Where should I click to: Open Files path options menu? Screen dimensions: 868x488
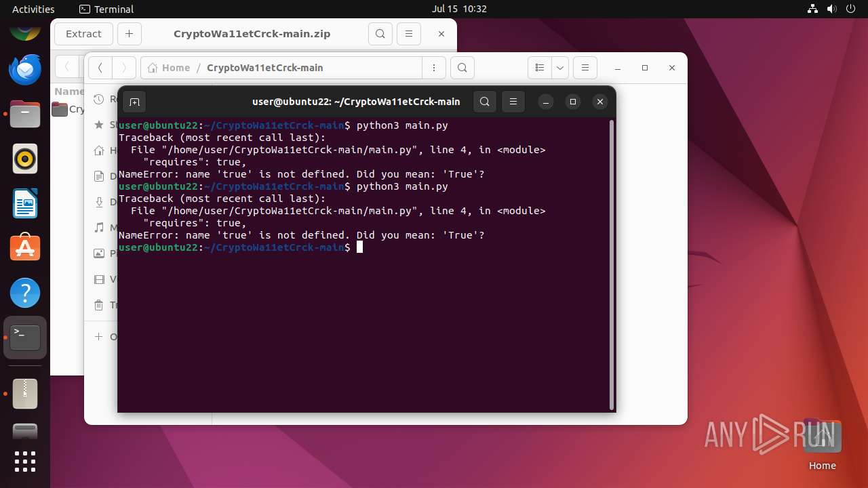433,68
